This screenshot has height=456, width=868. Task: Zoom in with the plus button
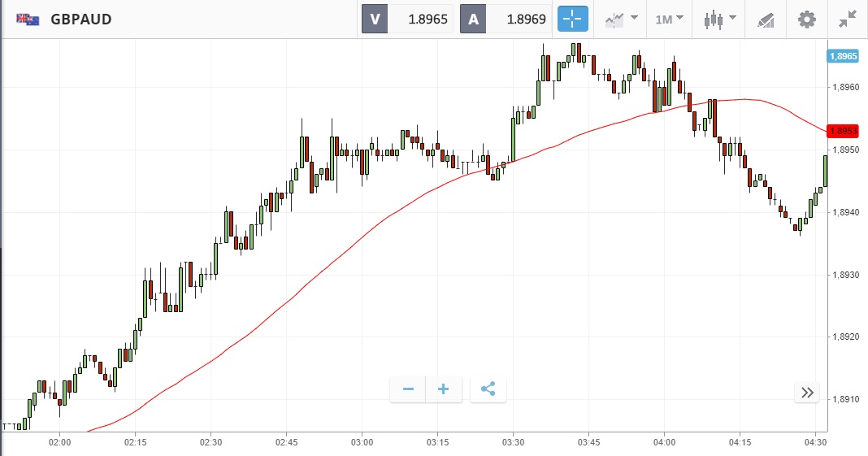(x=444, y=389)
